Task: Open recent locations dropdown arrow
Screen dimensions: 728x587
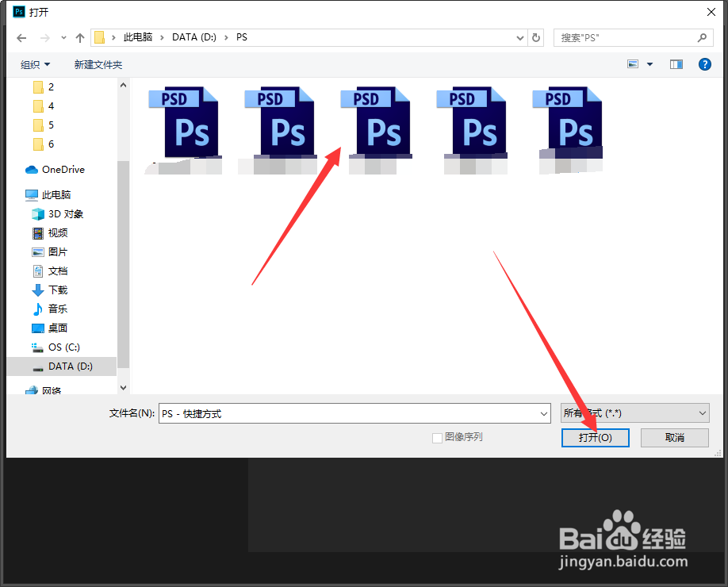Action: pos(63,38)
